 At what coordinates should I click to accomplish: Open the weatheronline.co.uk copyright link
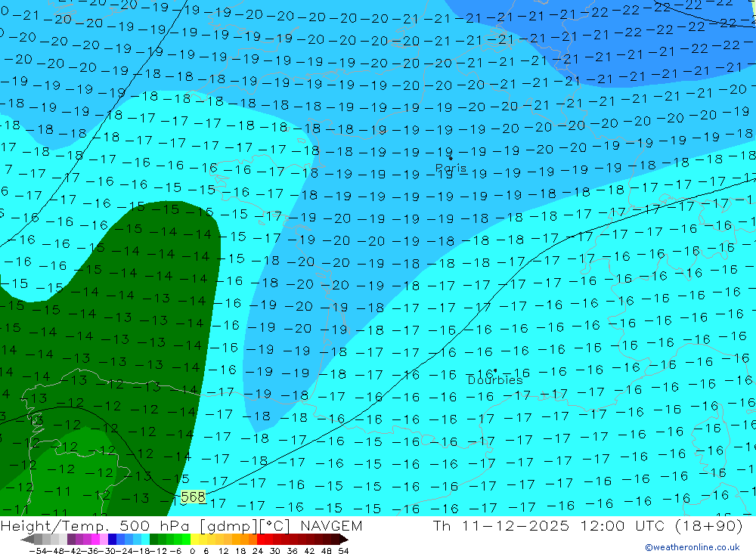tap(692, 547)
